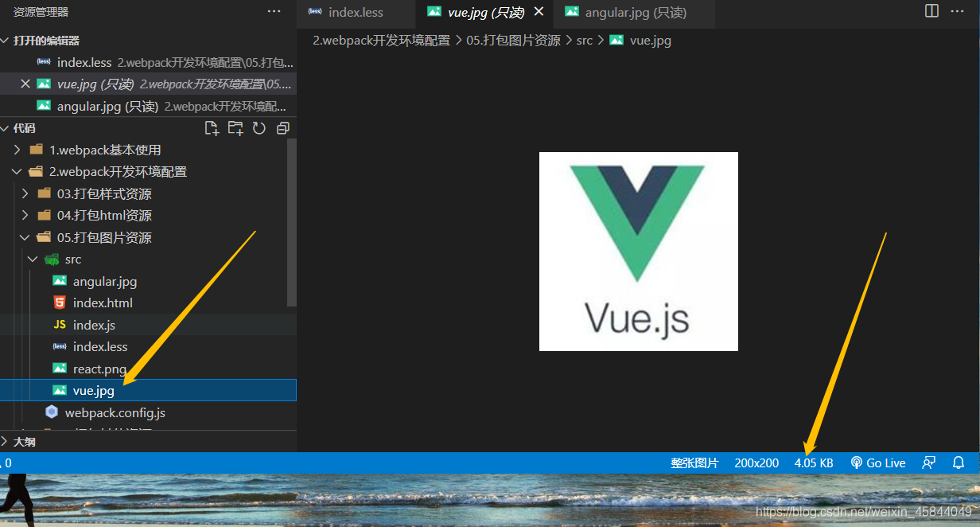Open webpack.config.js in the file tree
Screen dimensions: 980x527
tap(143, 412)
